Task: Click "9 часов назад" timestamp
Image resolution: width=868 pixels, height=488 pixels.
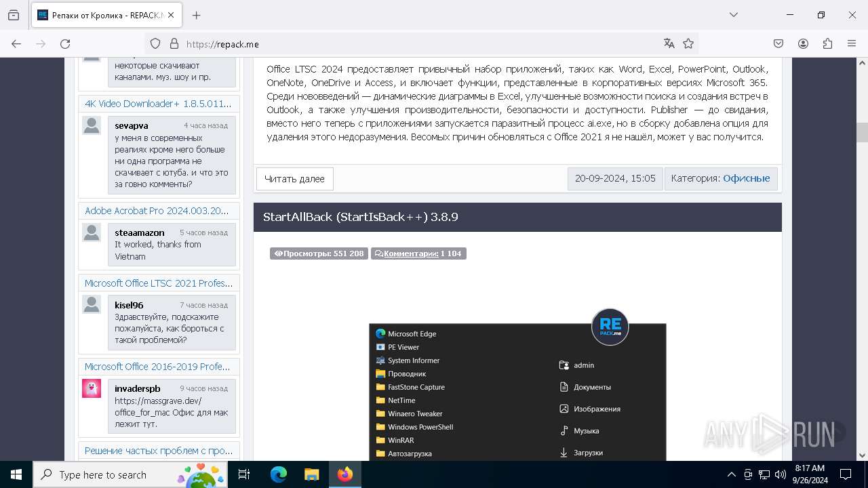Action: [x=203, y=388]
